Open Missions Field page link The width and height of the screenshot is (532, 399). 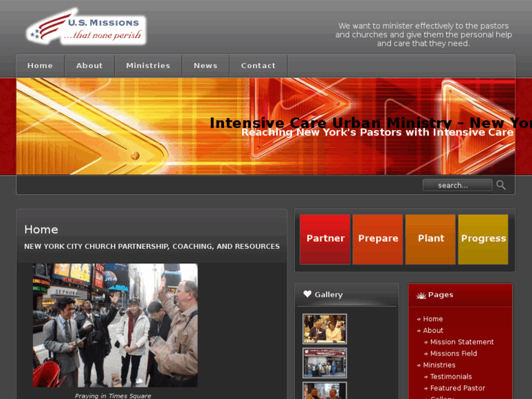click(x=454, y=354)
